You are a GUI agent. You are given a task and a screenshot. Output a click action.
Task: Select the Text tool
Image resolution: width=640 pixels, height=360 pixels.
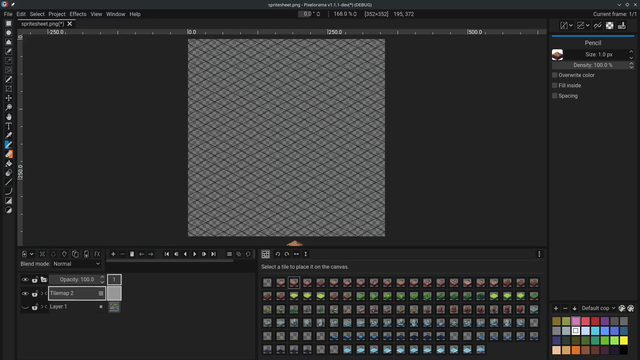[x=9, y=126]
